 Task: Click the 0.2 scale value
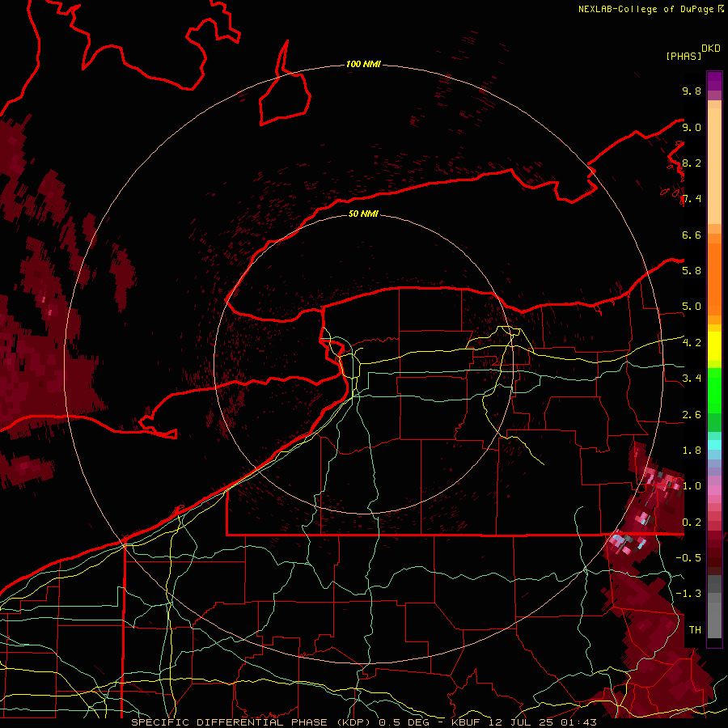(x=692, y=523)
